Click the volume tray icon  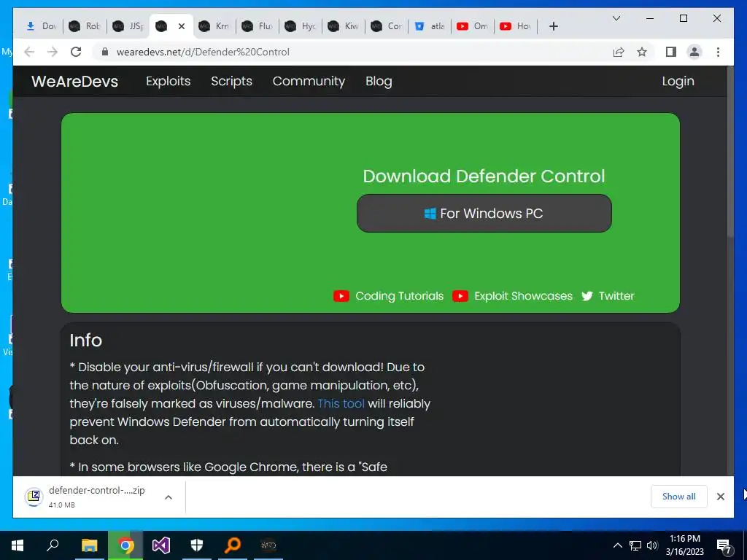click(x=652, y=545)
